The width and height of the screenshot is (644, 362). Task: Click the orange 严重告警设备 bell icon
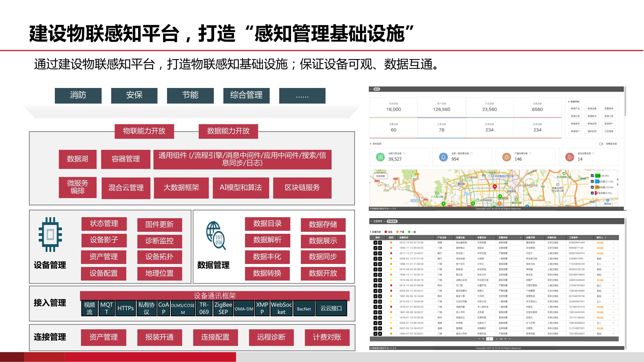pos(507,157)
